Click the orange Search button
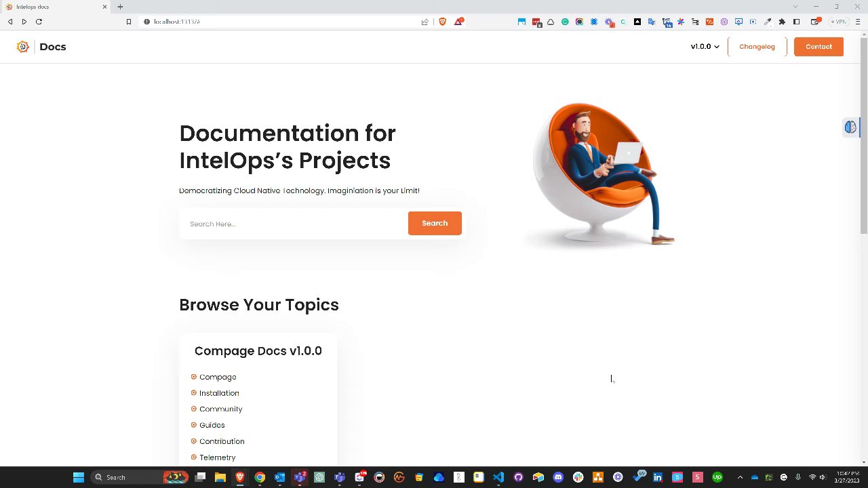This screenshot has width=868, height=488. (x=435, y=223)
